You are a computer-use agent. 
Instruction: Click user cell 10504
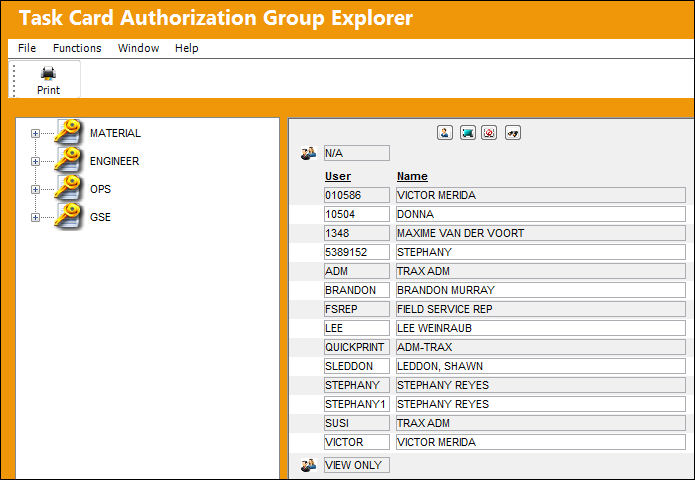click(357, 214)
